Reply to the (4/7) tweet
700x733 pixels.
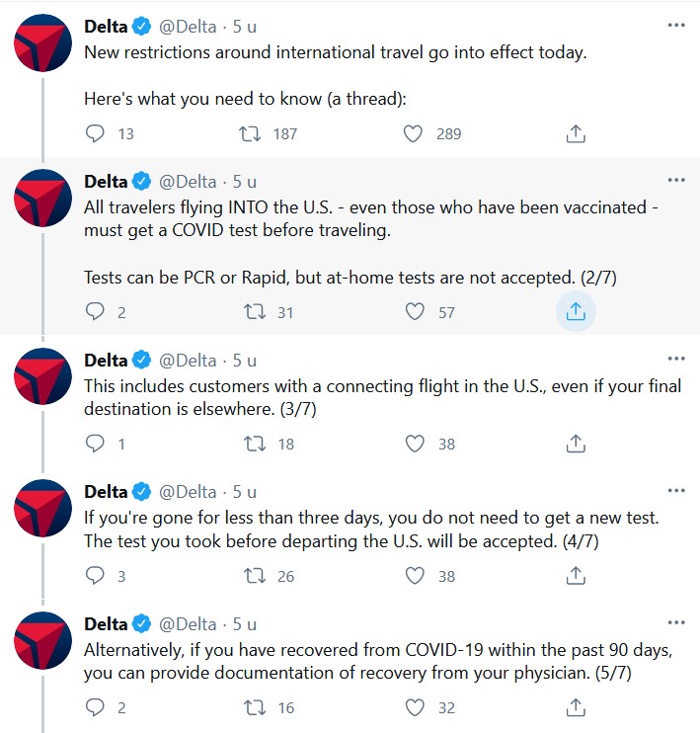click(96, 575)
